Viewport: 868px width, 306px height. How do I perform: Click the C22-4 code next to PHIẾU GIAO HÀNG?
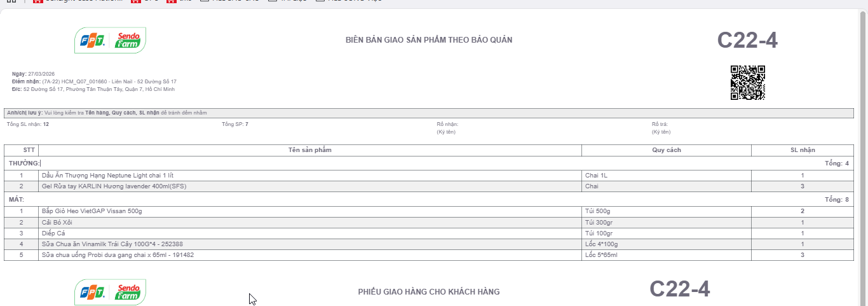(679, 289)
